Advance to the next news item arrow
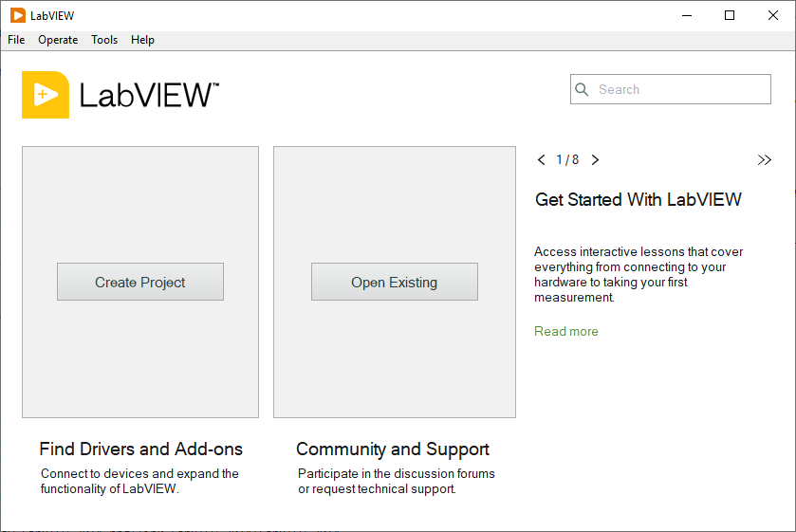The height and width of the screenshot is (532, 796). click(595, 160)
